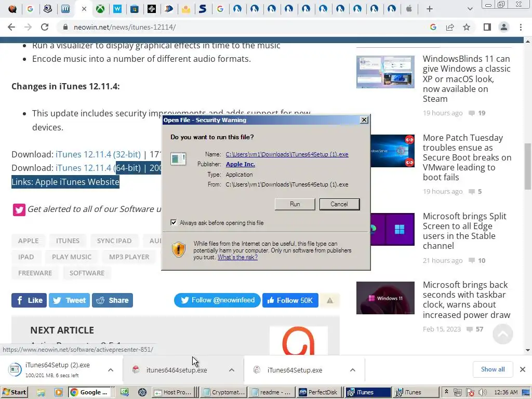Viewport: 532px width, 399px height.
Task: Click Show all downloads
Action: click(x=493, y=369)
